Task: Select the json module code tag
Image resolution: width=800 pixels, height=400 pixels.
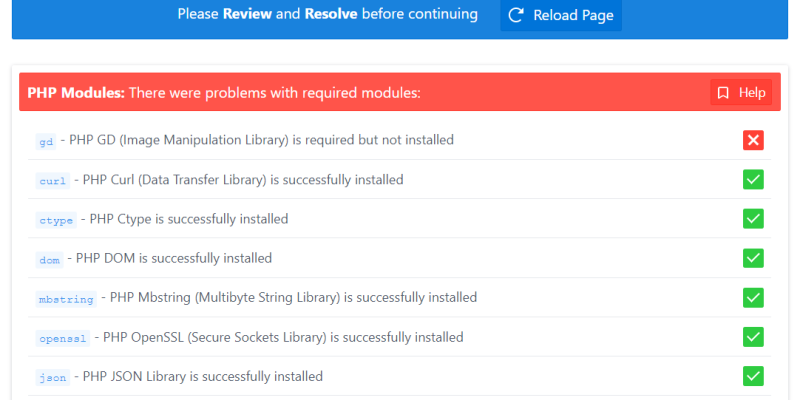Action: 53,378
